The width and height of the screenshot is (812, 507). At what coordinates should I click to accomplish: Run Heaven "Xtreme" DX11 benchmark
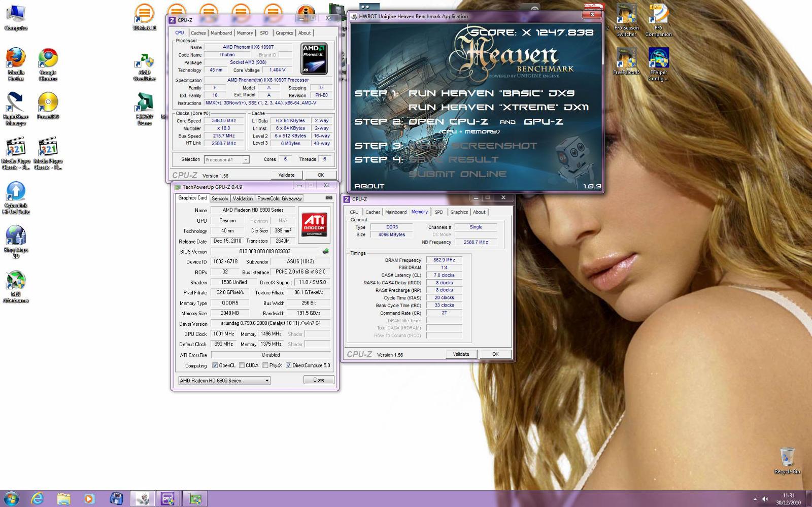[498, 108]
